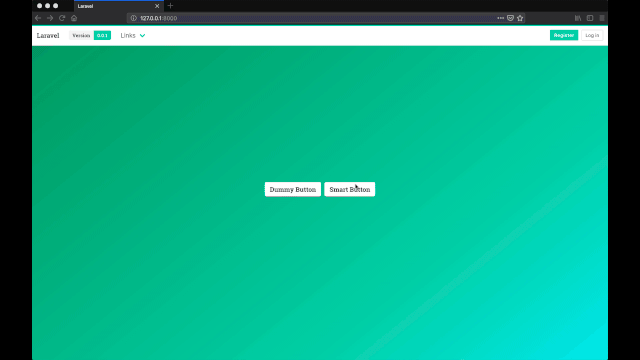The height and width of the screenshot is (360, 640).
Task: Open a new browser tab
Action: [x=170, y=6]
